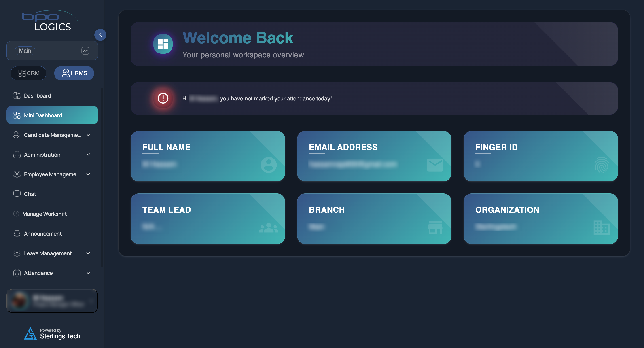Open Announcement page
The width and height of the screenshot is (644, 348).
[52, 233]
